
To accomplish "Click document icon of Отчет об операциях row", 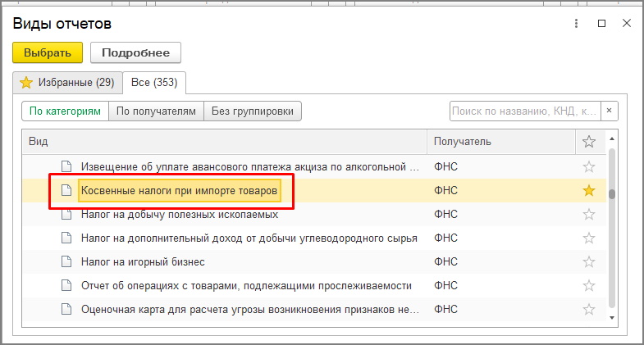I will 66,285.
